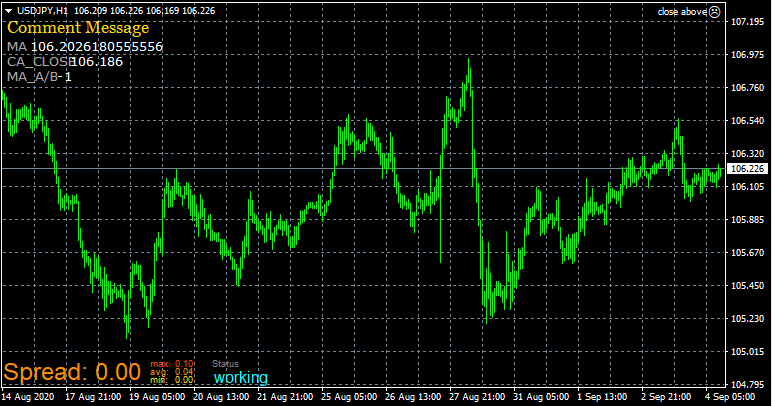Click the '27 Aug 21:00' time axis label

click(477, 397)
